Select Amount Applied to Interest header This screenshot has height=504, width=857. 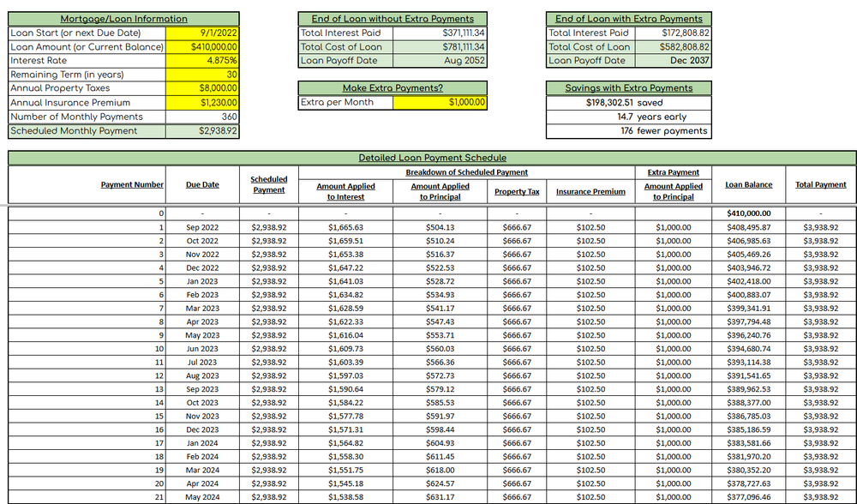[346, 191]
